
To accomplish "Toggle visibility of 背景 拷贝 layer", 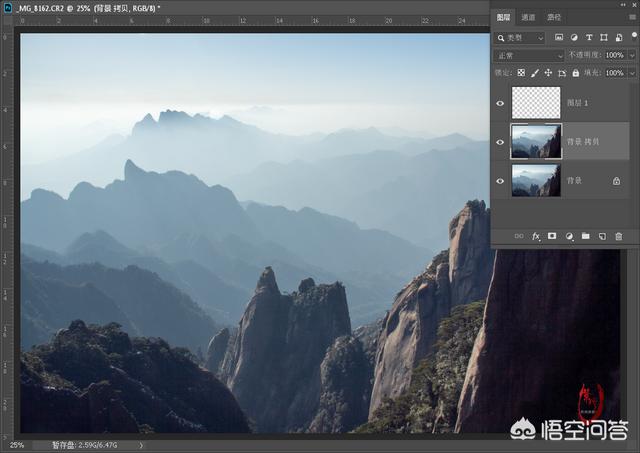I will coord(500,142).
